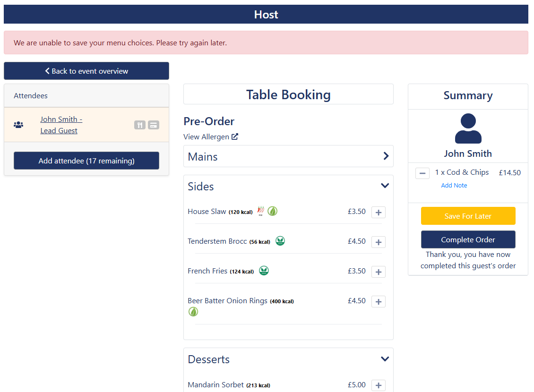Go back to event overview

[86, 71]
